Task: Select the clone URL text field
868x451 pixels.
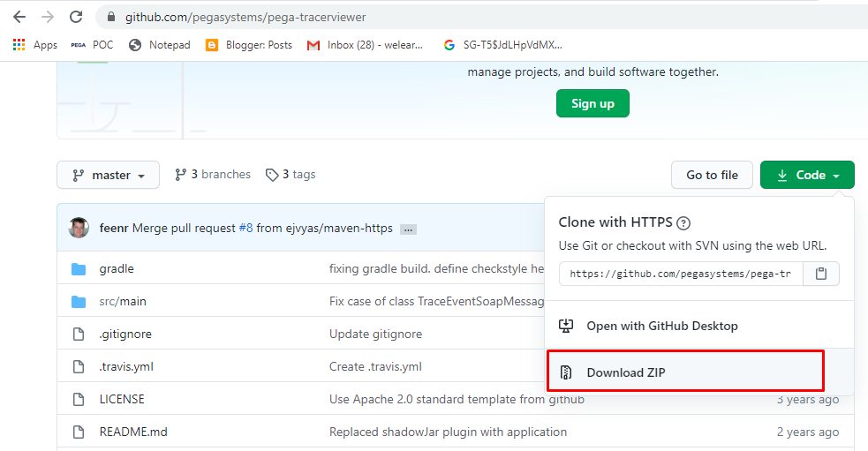Action: [681, 274]
